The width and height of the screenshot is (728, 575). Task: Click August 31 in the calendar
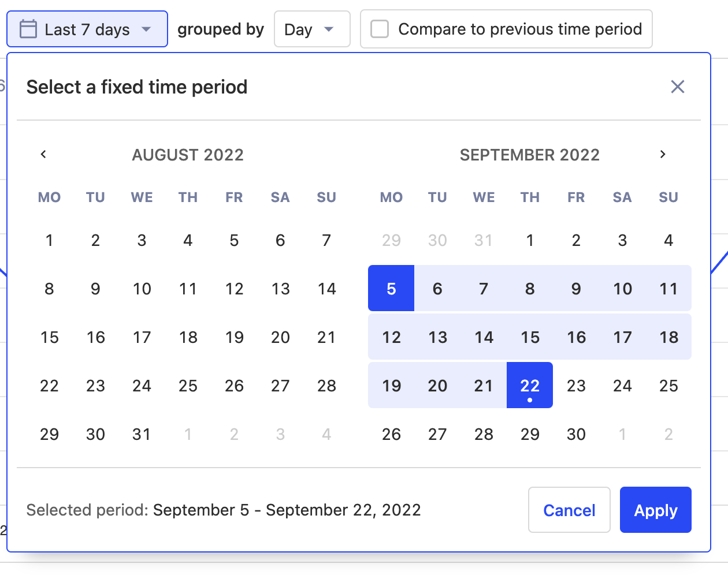(x=142, y=434)
